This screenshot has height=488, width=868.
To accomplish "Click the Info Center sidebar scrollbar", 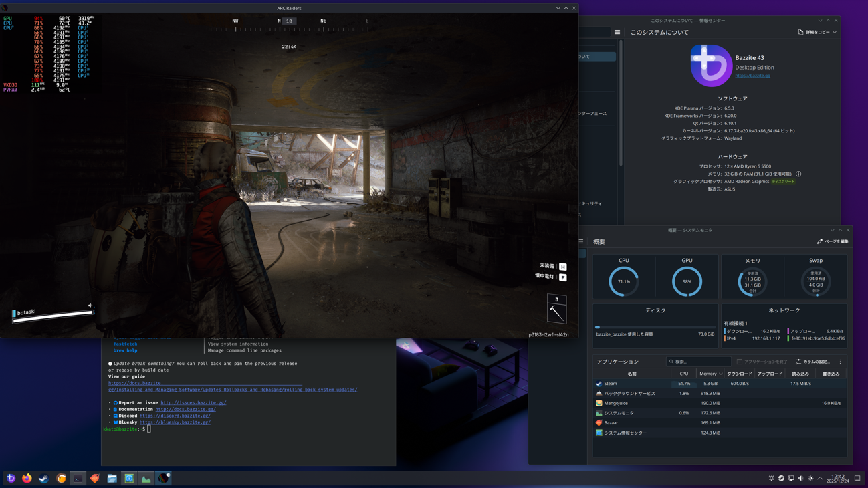I will point(621,104).
